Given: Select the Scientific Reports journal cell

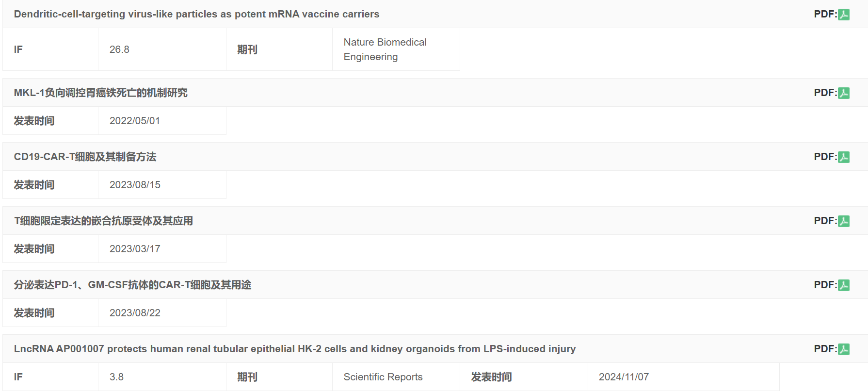Looking at the screenshot, I should point(383,376).
